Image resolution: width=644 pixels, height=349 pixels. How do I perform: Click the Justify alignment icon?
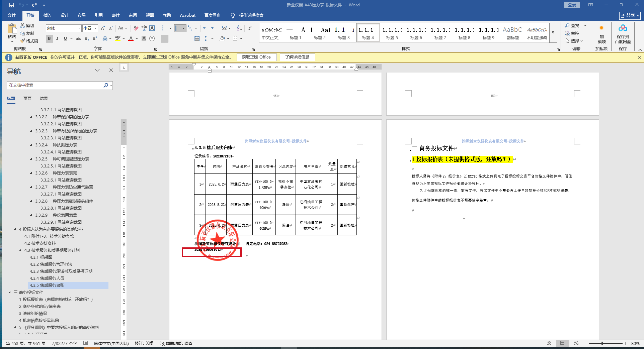pyautogui.click(x=189, y=38)
